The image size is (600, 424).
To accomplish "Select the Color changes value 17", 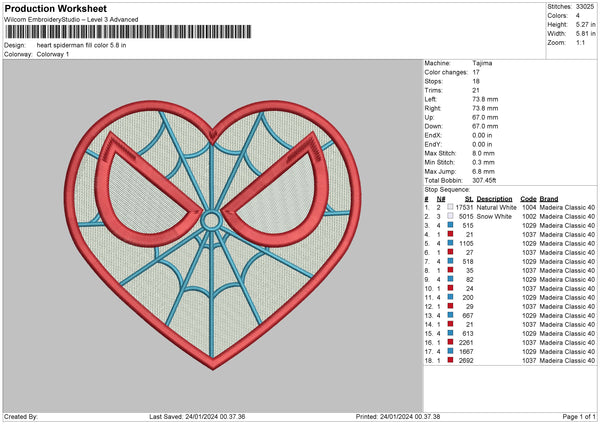I will pyautogui.click(x=476, y=72).
